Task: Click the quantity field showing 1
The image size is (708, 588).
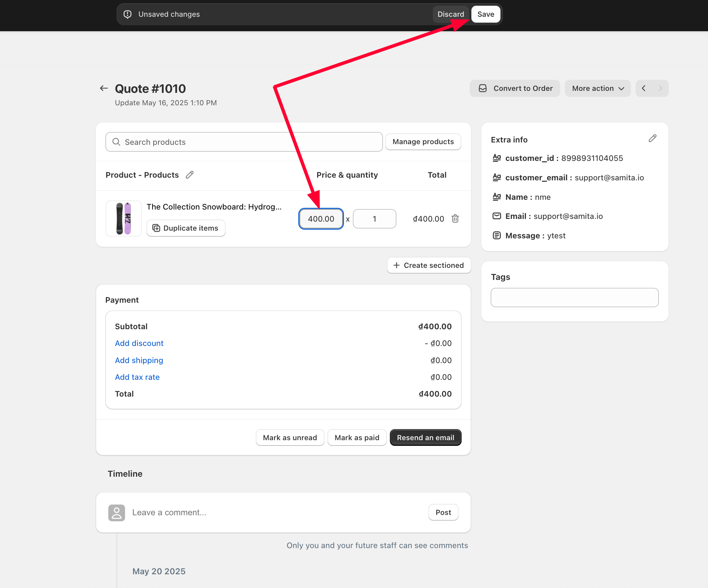Action: click(374, 219)
